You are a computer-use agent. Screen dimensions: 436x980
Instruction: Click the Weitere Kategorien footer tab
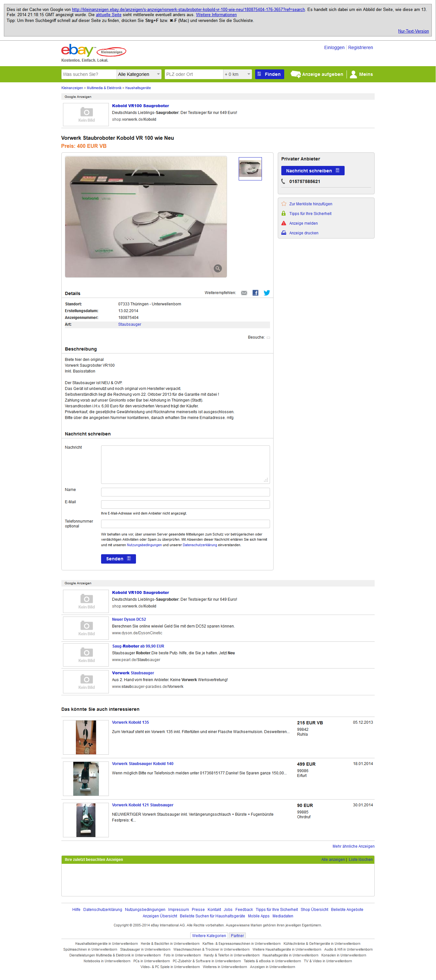point(209,935)
